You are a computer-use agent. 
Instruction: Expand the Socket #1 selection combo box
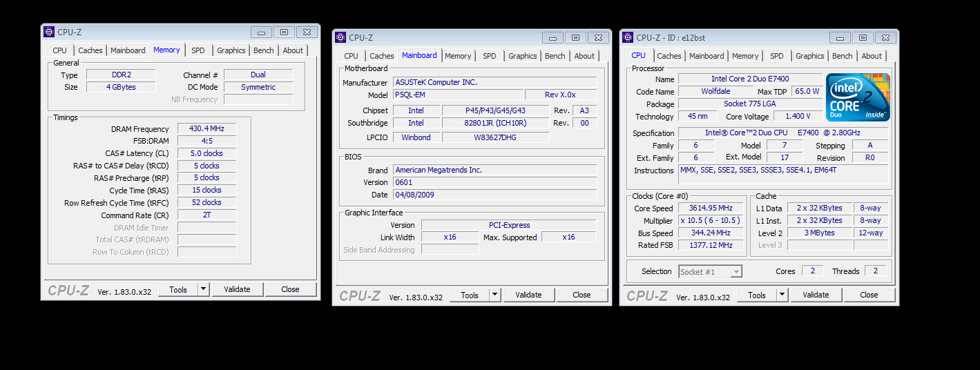point(736,272)
